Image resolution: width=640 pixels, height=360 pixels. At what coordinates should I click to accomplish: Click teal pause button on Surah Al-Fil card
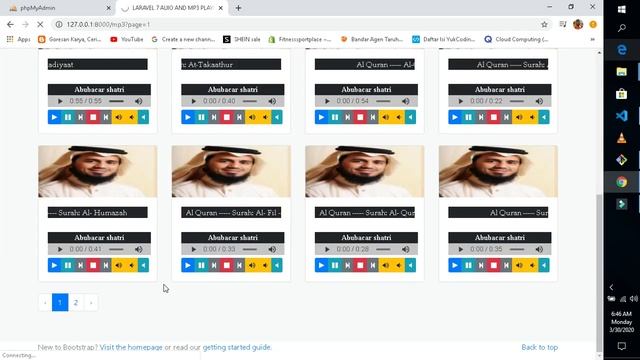tap(201, 265)
